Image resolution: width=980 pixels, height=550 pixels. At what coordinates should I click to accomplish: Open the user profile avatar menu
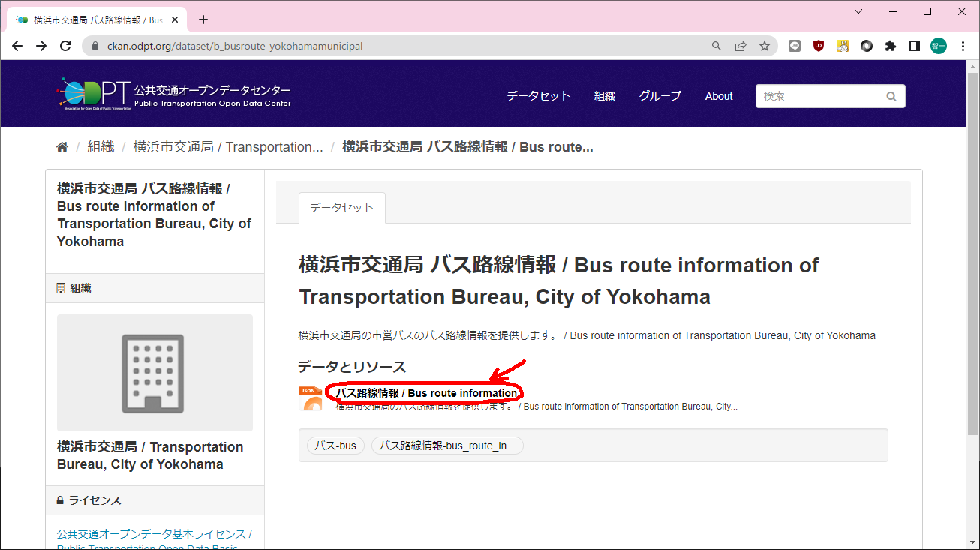[x=939, y=46]
